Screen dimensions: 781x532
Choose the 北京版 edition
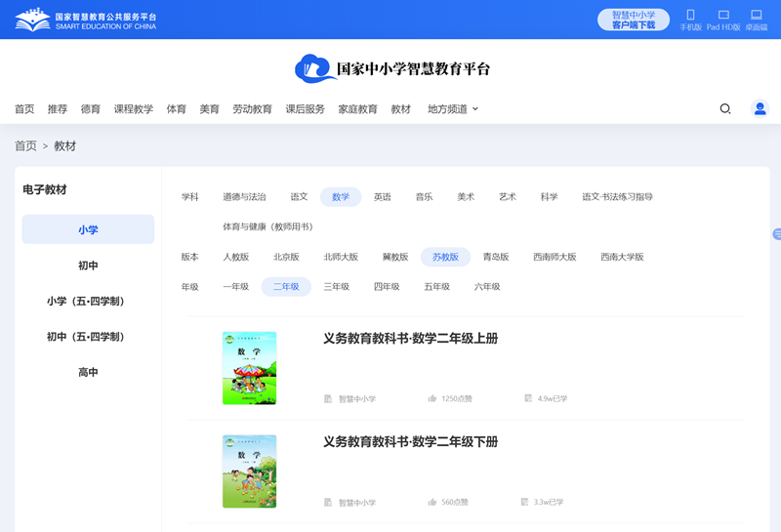286,257
